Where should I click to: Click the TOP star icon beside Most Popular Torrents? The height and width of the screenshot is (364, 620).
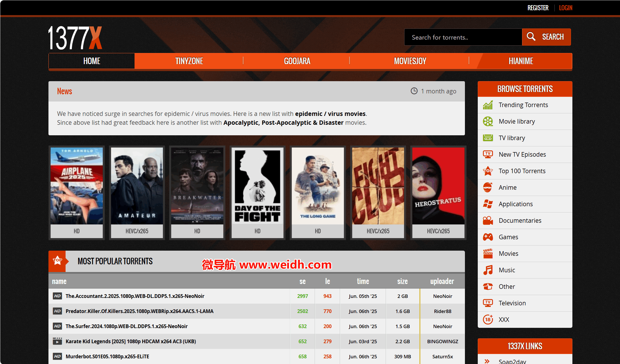tap(57, 261)
